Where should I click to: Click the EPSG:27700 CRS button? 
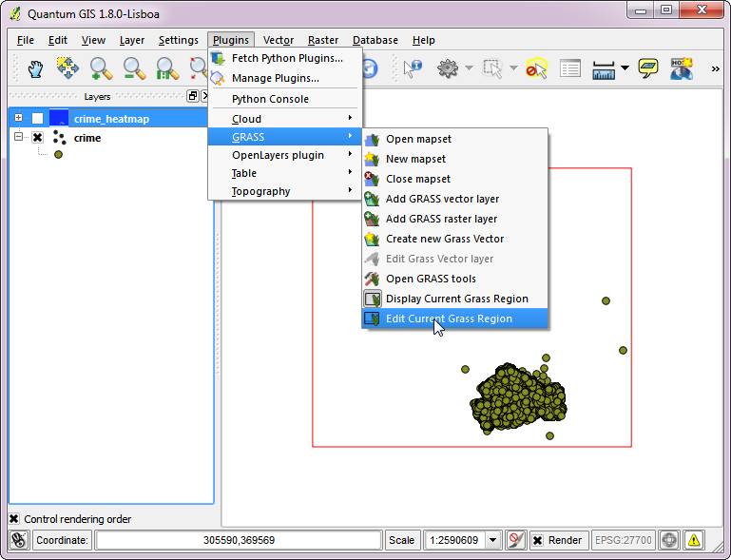(623, 540)
